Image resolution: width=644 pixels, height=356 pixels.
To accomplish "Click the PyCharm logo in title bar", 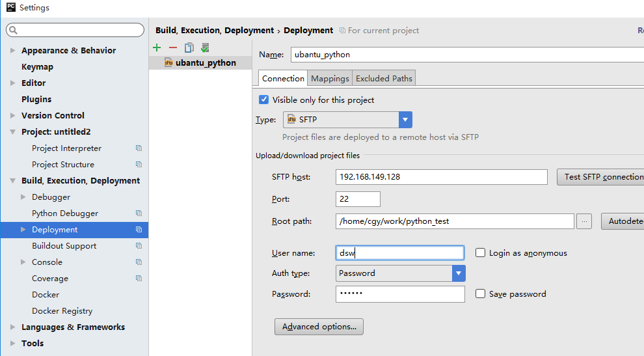I will (11, 7).
